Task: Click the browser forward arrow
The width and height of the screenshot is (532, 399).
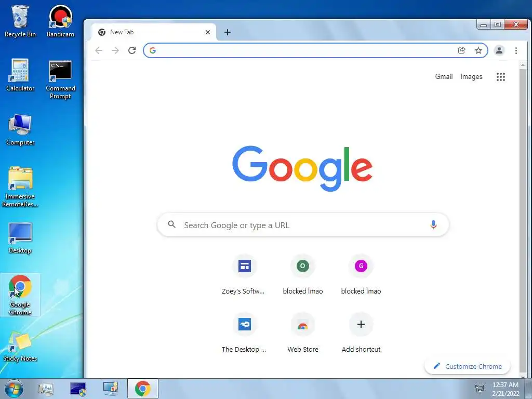Action: [x=115, y=50]
